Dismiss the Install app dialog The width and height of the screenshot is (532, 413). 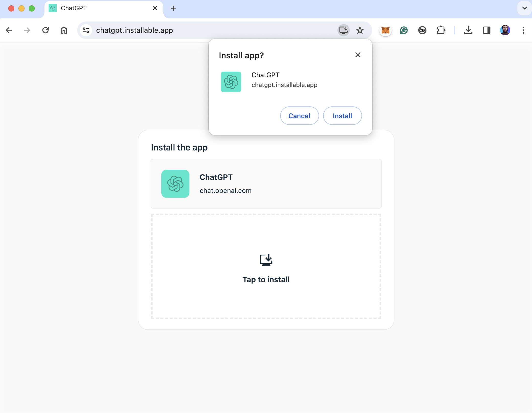coord(358,55)
